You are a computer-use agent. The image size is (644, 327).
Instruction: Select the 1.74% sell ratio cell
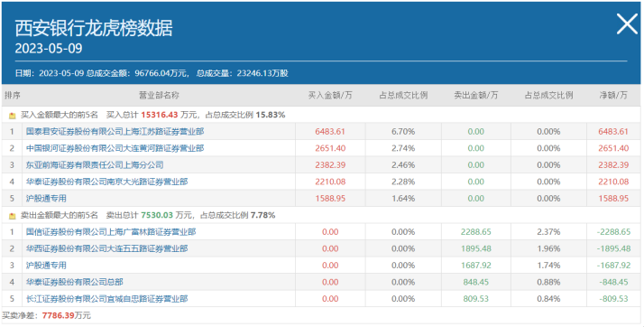coord(548,266)
